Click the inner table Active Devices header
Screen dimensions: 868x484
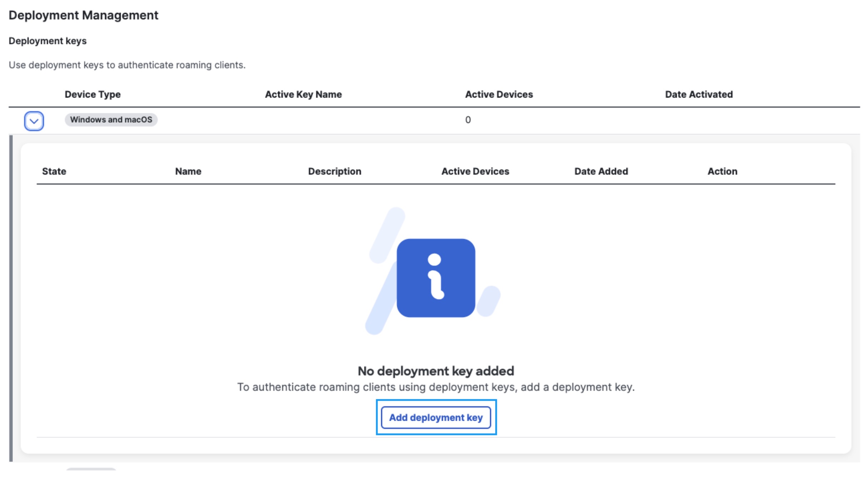tap(475, 171)
